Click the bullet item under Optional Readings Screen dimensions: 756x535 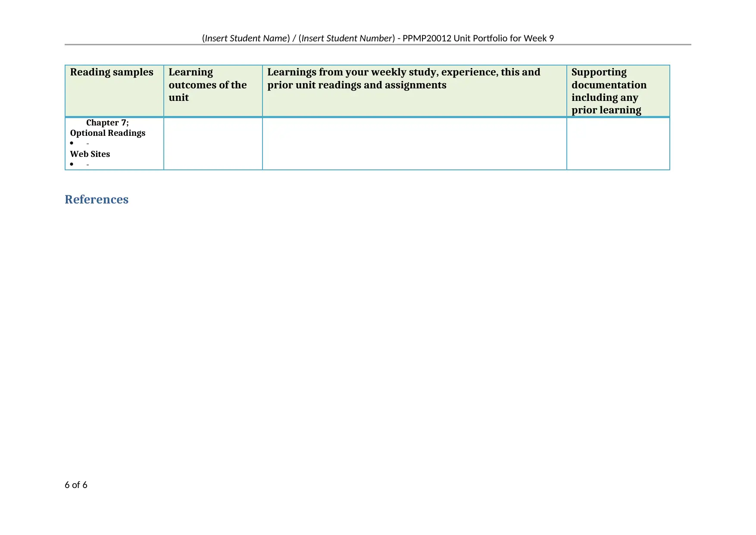[80, 144]
